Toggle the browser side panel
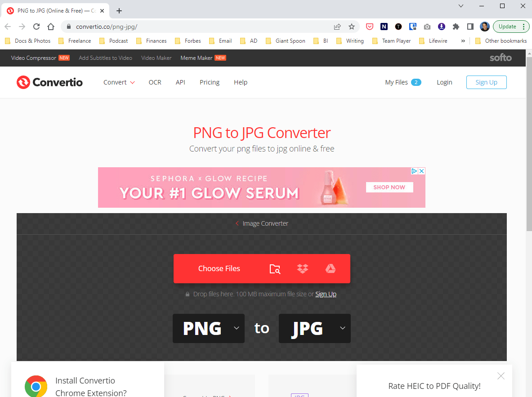The width and height of the screenshot is (532, 397). coord(470,27)
